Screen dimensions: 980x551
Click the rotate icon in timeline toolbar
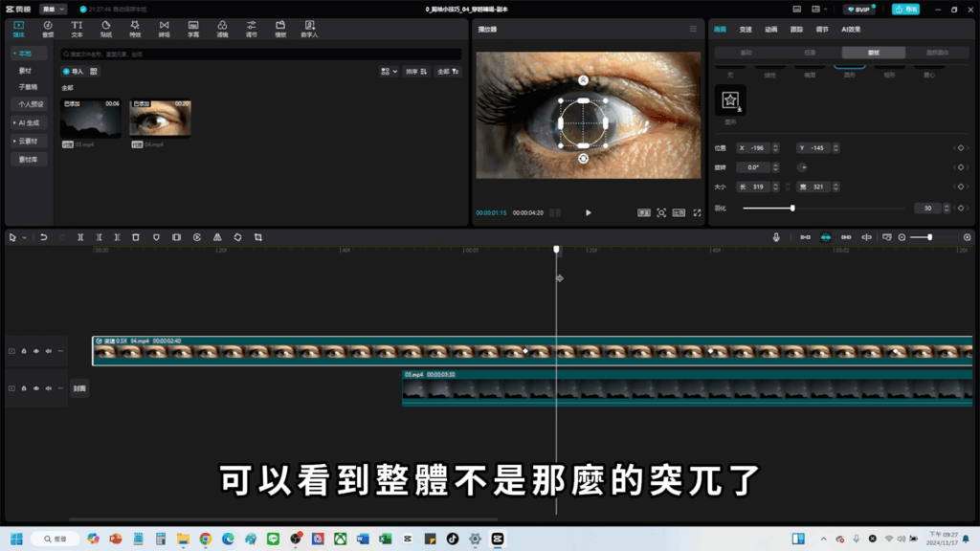[237, 237]
